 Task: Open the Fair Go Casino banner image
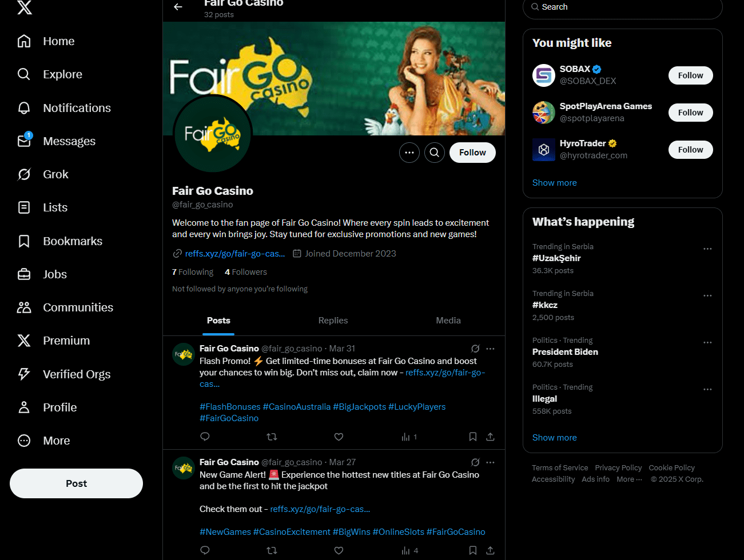coord(334,78)
